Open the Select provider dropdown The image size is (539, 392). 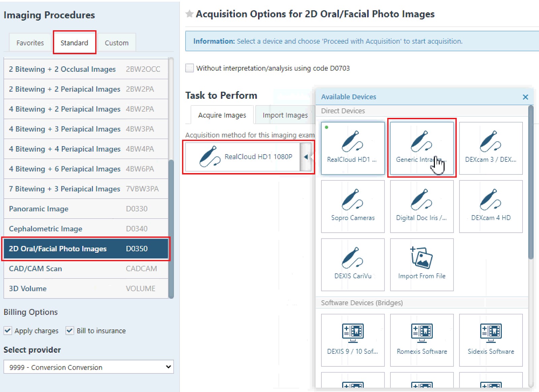(89, 367)
